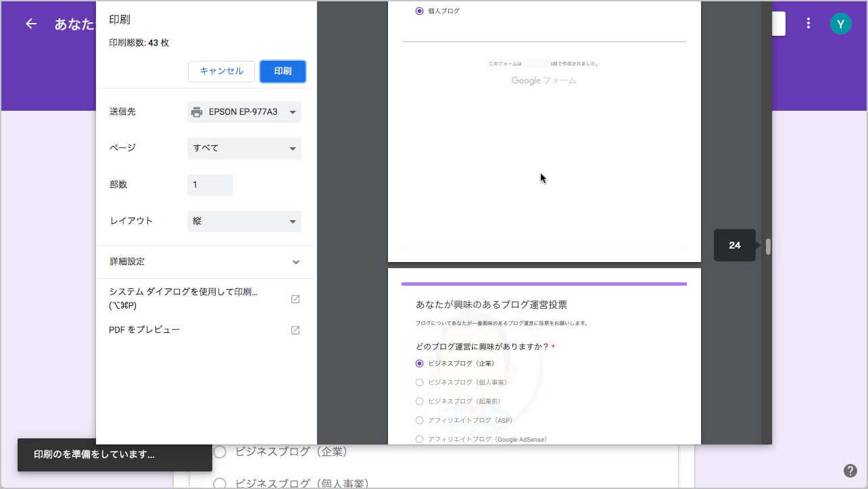Select ビジネスブログ（企業） radio in preview
This screenshot has height=489, width=868.
click(x=419, y=363)
